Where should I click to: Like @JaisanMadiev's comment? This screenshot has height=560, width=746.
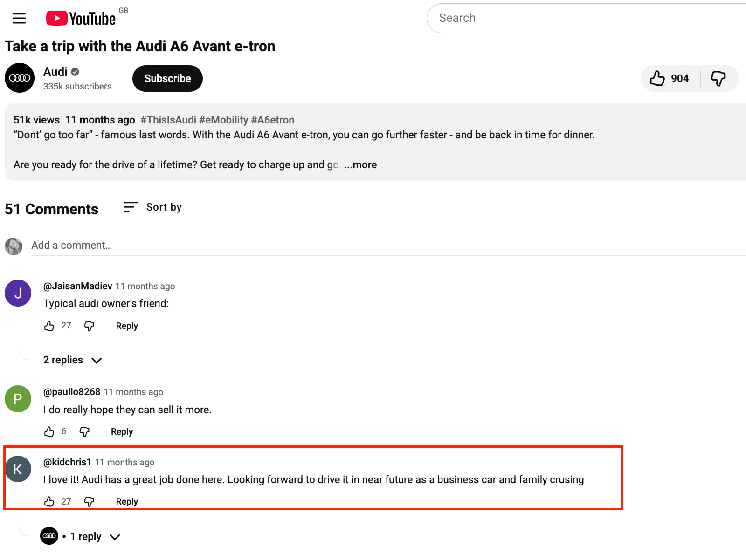tap(49, 326)
